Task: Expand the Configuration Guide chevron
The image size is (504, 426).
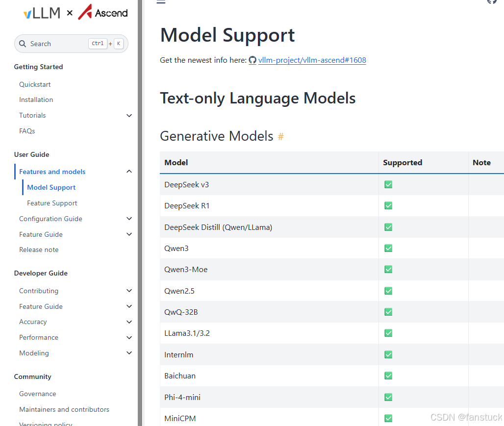Action: tap(129, 219)
